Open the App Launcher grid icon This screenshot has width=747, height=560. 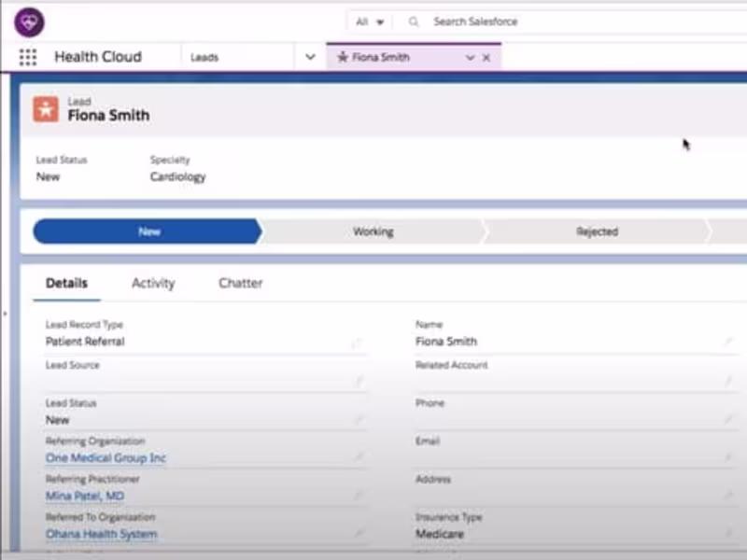[x=28, y=57]
